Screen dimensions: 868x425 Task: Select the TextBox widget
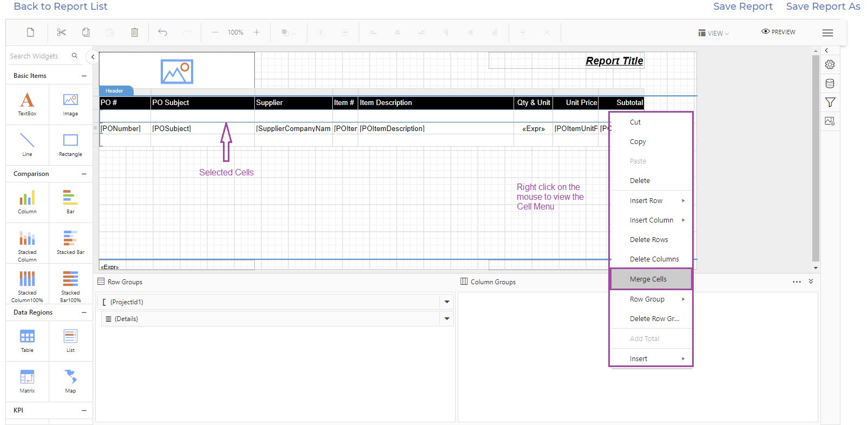(x=27, y=104)
